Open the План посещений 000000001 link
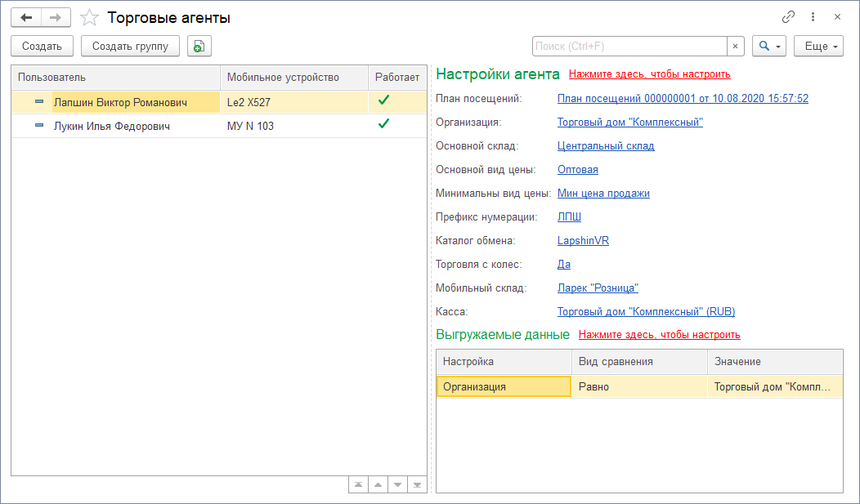 click(683, 99)
